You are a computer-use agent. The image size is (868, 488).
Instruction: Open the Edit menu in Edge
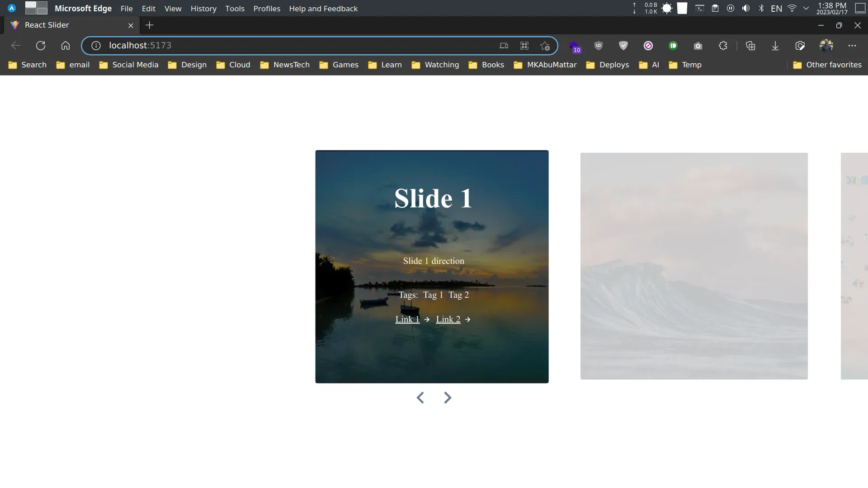coord(148,8)
